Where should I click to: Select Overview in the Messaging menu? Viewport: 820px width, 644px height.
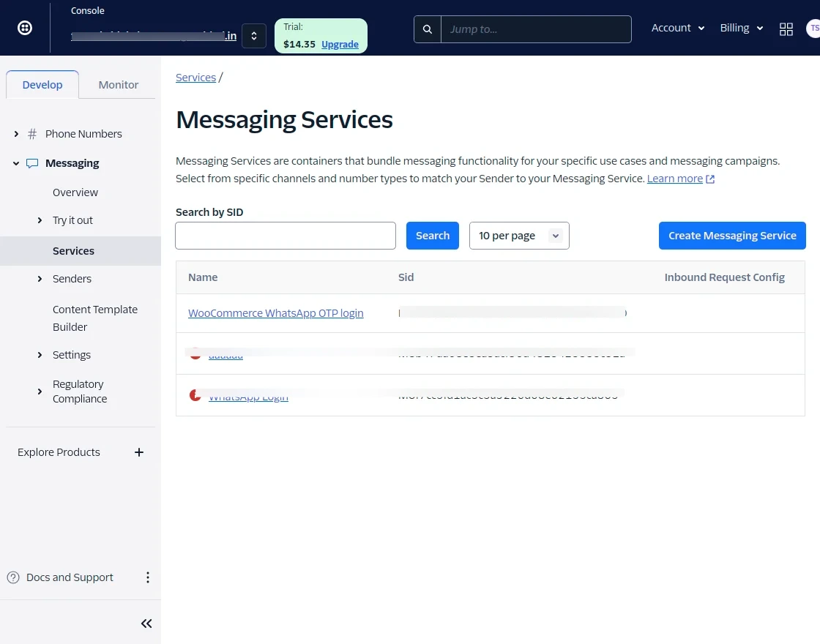click(75, 192)
